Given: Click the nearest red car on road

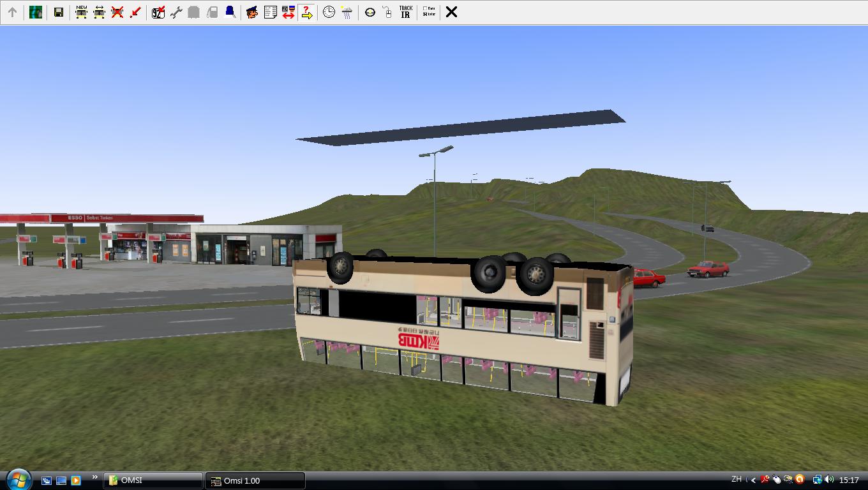Looking at the screenshot, I should point(648,278).
